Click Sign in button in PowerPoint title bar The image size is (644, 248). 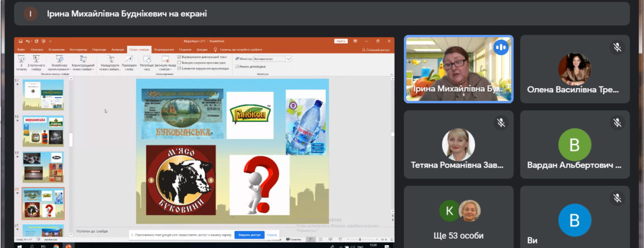[x=341, y=41]
